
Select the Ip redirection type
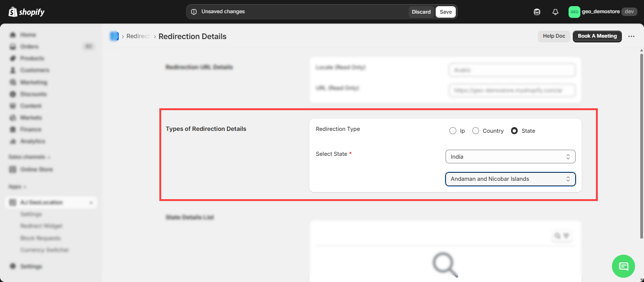point(453,131)
